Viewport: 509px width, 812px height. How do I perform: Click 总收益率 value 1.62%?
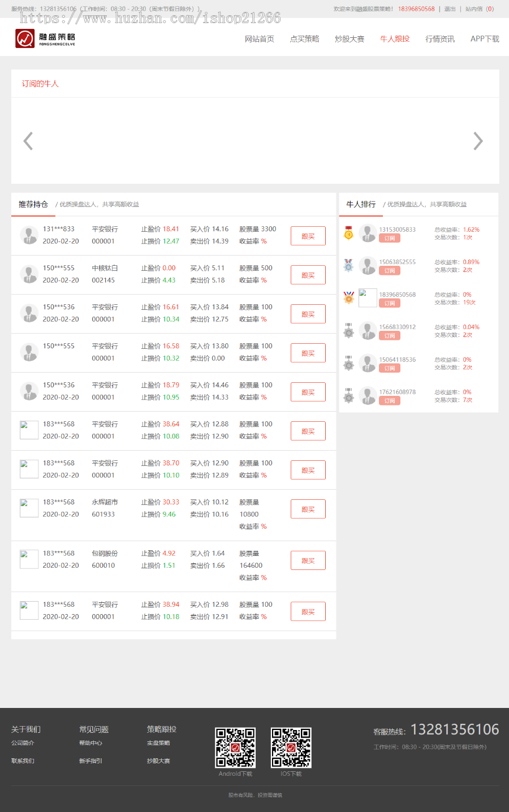coord(471,230)
